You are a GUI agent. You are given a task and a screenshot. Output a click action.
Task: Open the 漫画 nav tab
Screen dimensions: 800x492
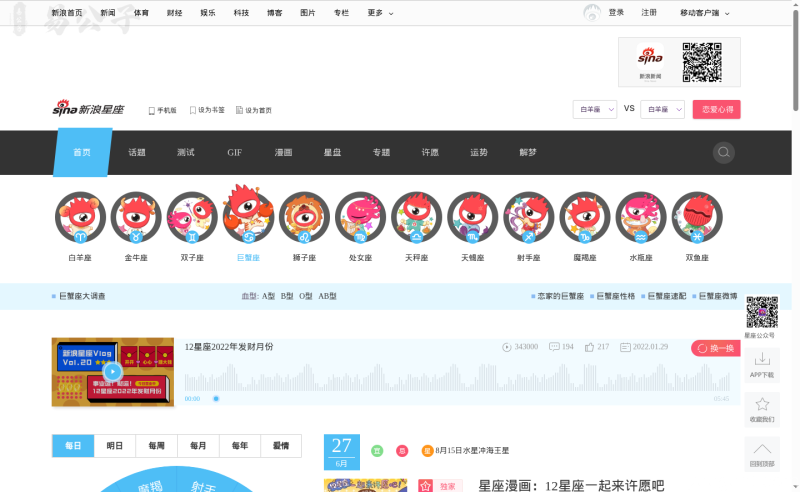pyautogui.click(x=284, y=152)
